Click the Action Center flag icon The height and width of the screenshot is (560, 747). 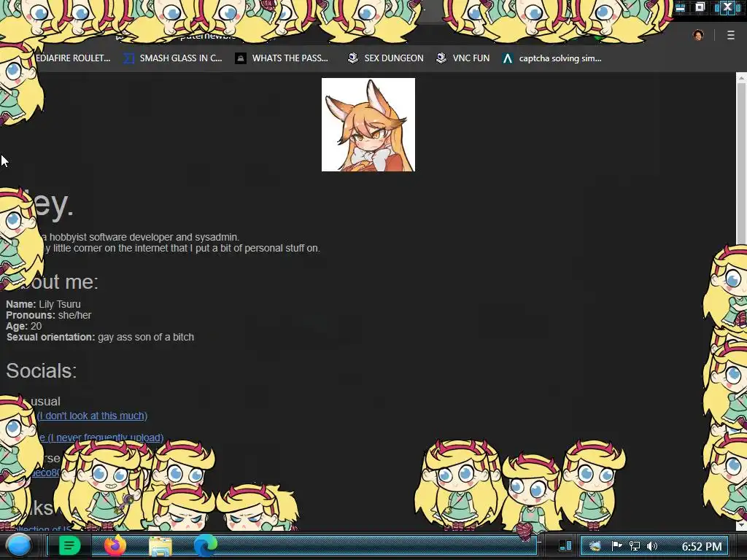(616, 546)
